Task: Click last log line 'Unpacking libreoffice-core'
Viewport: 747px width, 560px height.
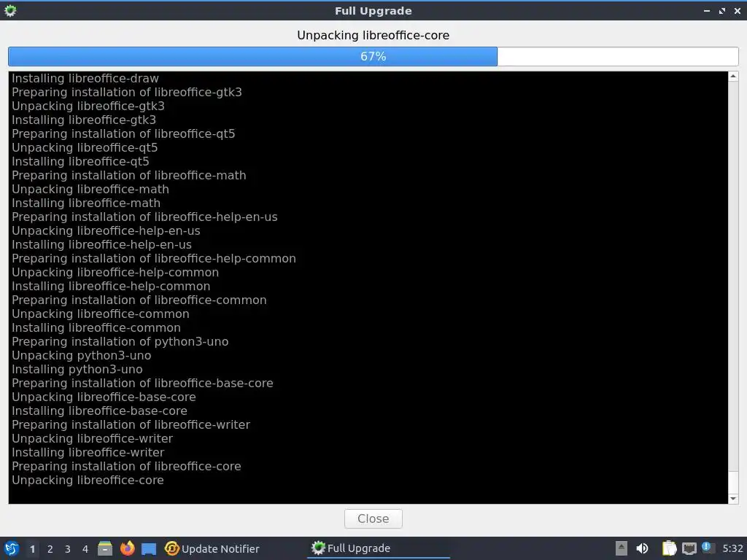Action: point(88,480)
